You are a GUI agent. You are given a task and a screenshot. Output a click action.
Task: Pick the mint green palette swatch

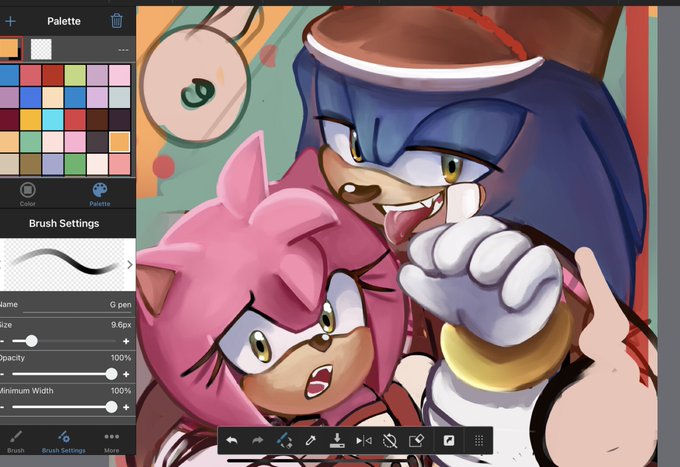point(31,142)
